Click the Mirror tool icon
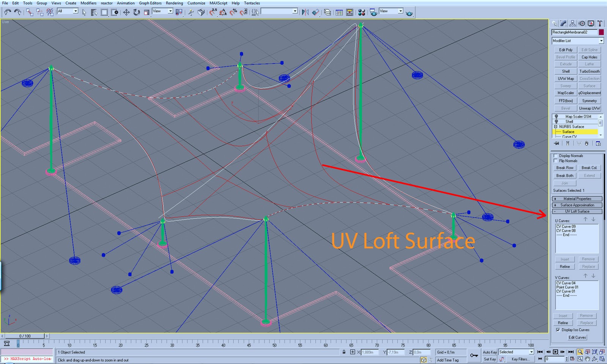The width and height of the screenshot is (607, 364). point(305,12)
